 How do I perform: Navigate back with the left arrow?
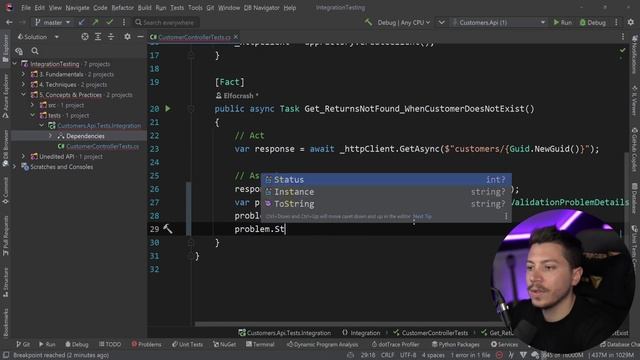tap(9, 22)
